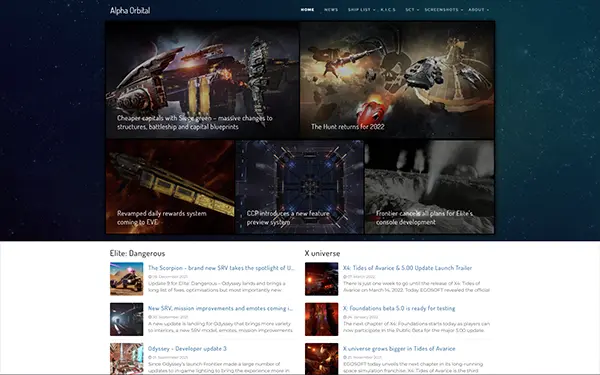Expand the SHIP LIST dropdown

[361, 10]
